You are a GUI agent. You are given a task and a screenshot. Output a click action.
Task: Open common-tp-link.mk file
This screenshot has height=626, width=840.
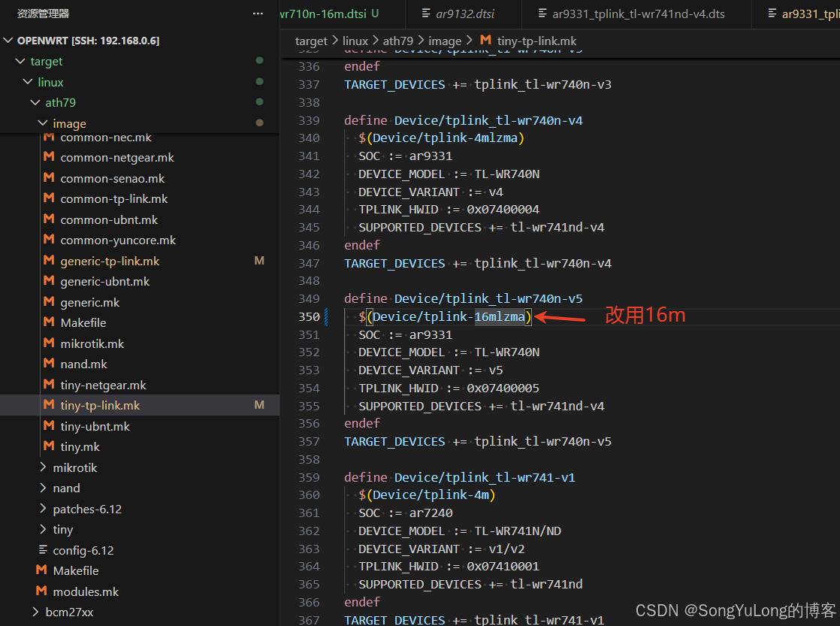pos(113,199)
